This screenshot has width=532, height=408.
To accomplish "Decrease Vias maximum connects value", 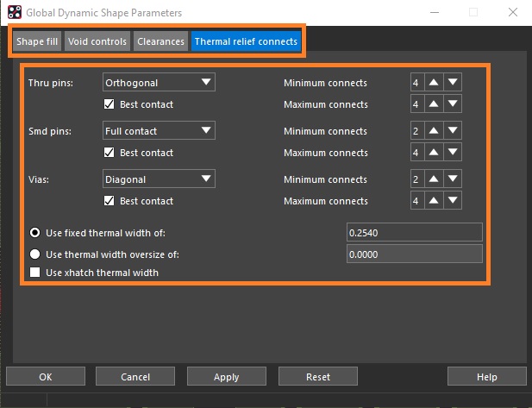I will pos(454,201).
